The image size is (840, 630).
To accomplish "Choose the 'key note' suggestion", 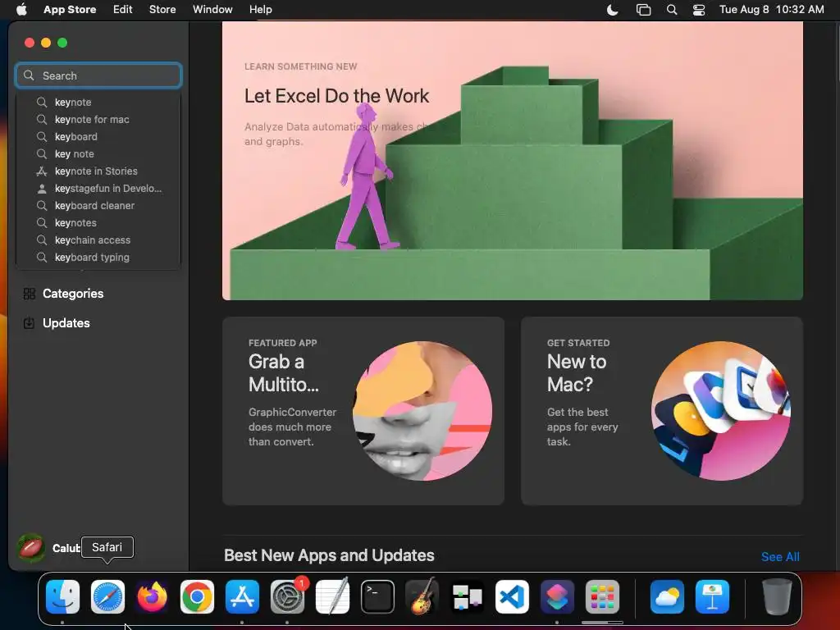I will (x=98, y=153).
